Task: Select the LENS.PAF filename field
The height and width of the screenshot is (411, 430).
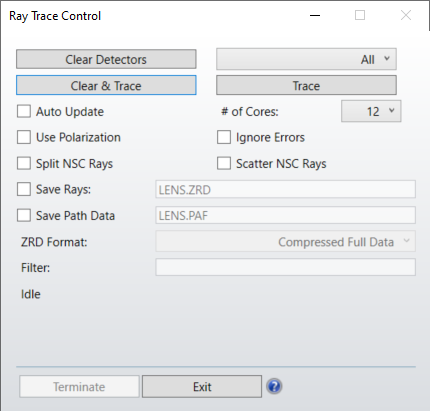Action: [x=285, y=215]
